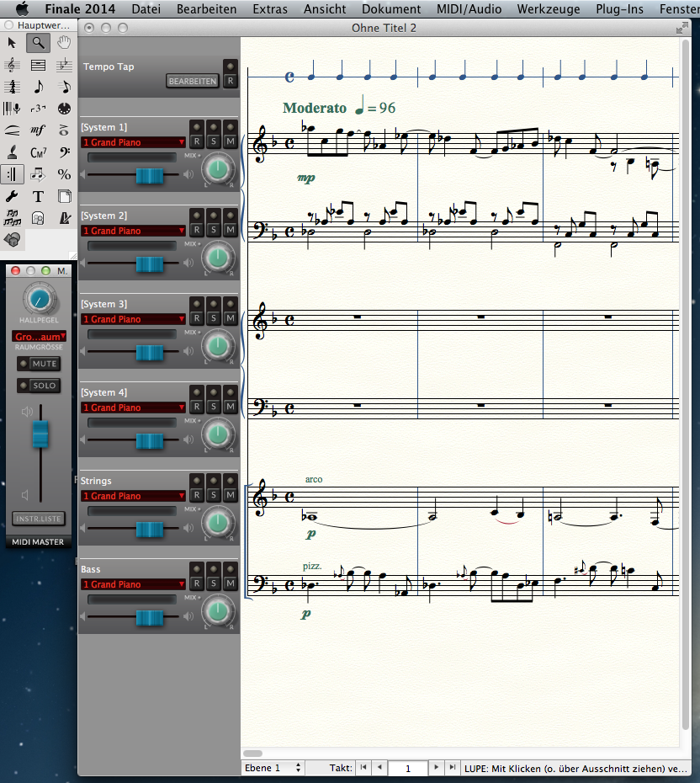
Task: Open the Datei menu
Action: (146, 9)
